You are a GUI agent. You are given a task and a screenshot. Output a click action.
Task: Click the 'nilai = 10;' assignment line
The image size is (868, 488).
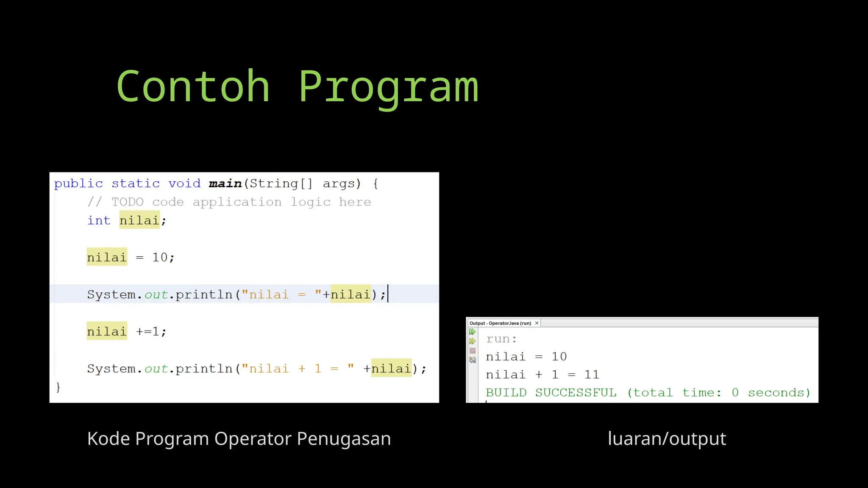(131, 257)
